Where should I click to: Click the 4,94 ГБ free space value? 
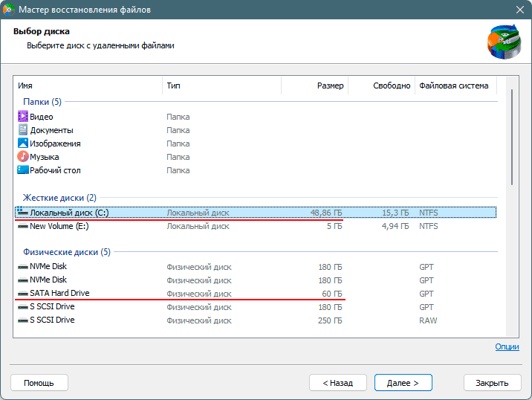point(395,226)
